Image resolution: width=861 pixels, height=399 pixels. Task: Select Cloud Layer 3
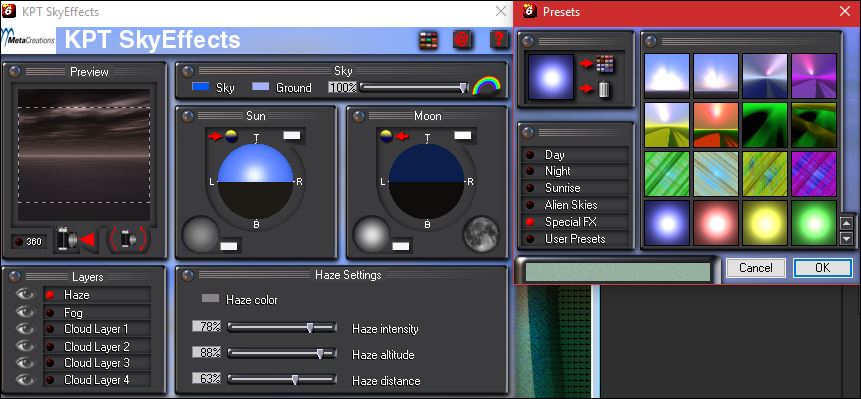click(x=97, y=363)
